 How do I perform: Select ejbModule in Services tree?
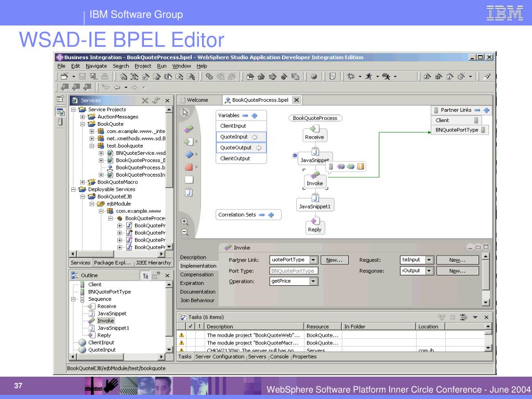pyautogui.click(x=119, y=204)
